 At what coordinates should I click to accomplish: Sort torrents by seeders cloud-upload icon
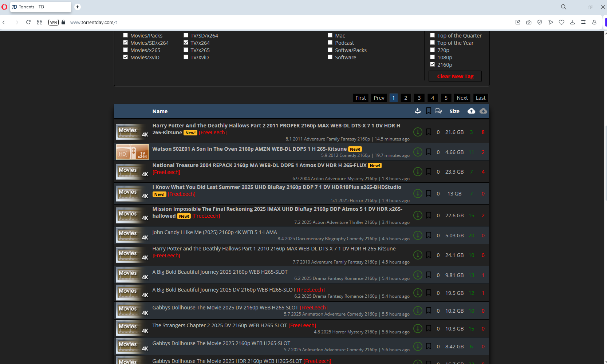[471, 111]
